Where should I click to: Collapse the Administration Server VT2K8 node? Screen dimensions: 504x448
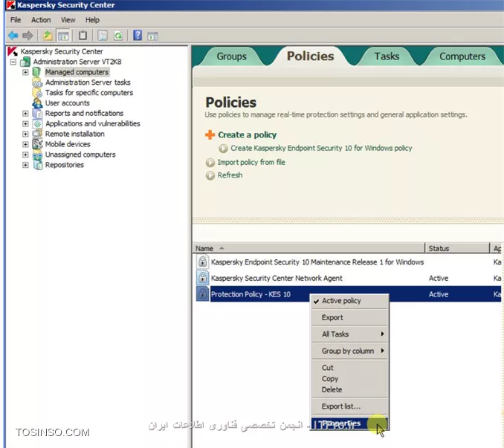coord(13,62)
